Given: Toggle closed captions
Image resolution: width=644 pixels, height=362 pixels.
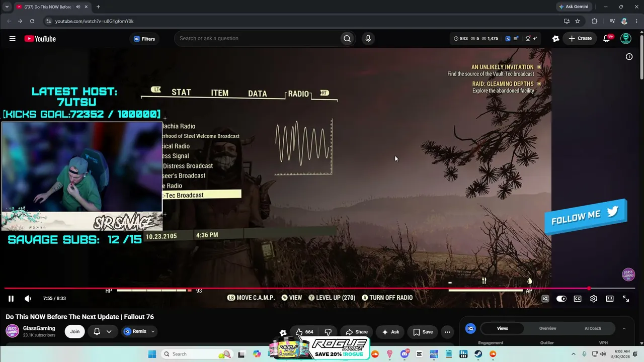Looking at the screenshot, I should coord(578,299).
